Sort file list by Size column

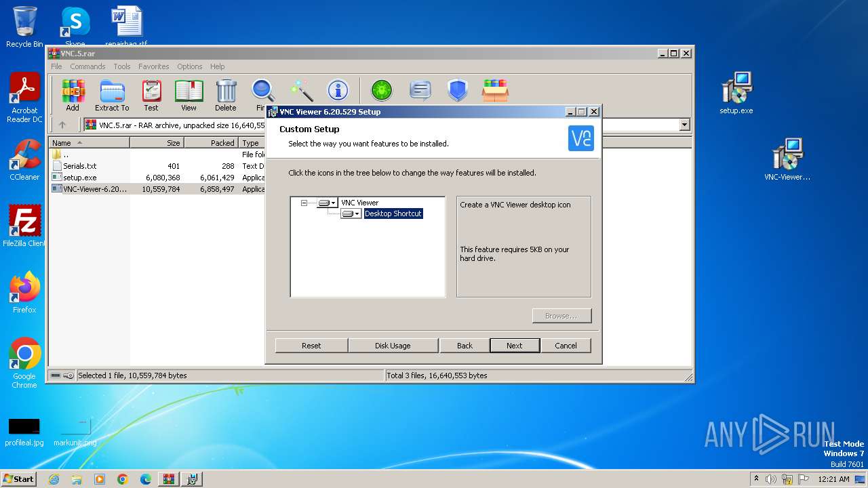[x=157, y=143]
